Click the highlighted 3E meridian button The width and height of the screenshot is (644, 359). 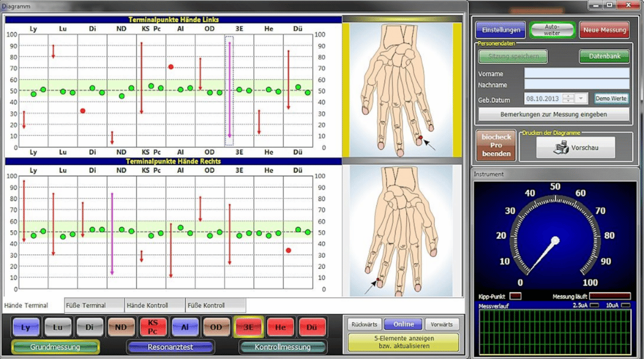(248, 327)
